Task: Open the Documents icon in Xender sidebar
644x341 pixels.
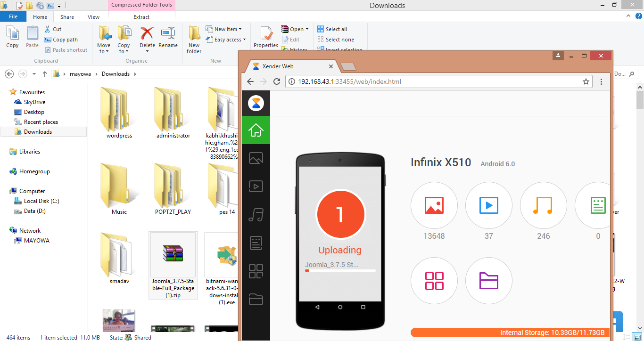Action: (256, 243)
